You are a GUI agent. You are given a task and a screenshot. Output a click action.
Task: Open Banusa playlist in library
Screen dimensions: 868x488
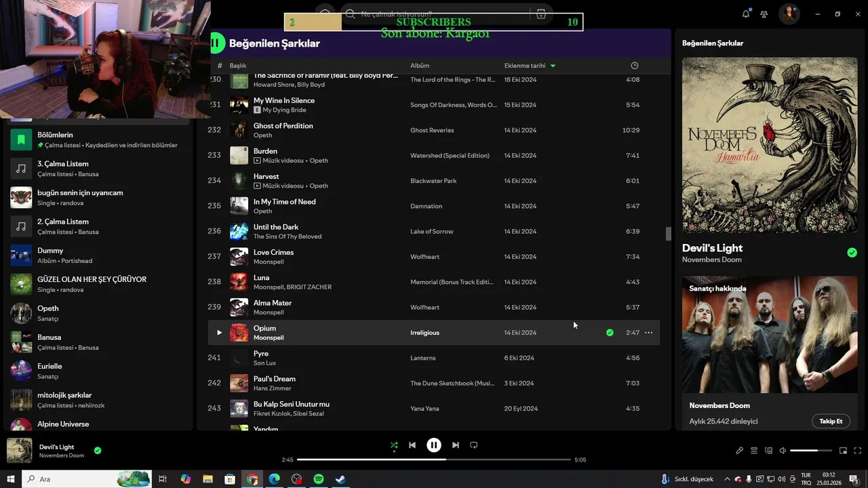coord(98,342)
